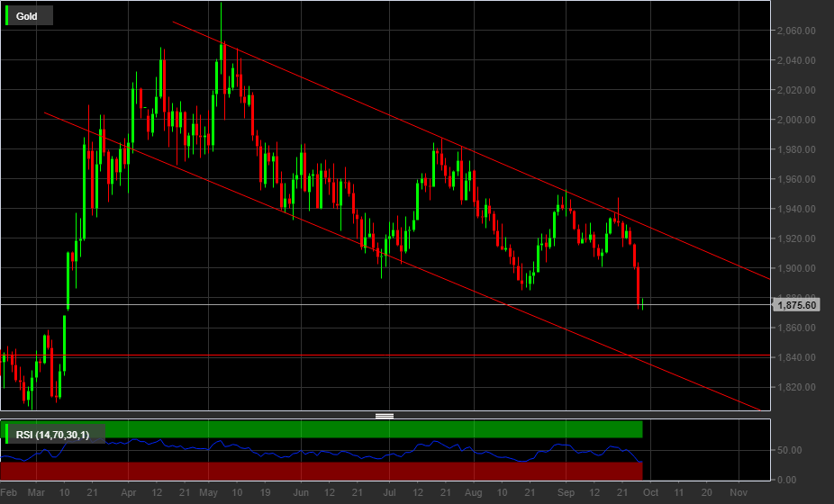
Task: Click the May date axis label
Action: point(209,493)
